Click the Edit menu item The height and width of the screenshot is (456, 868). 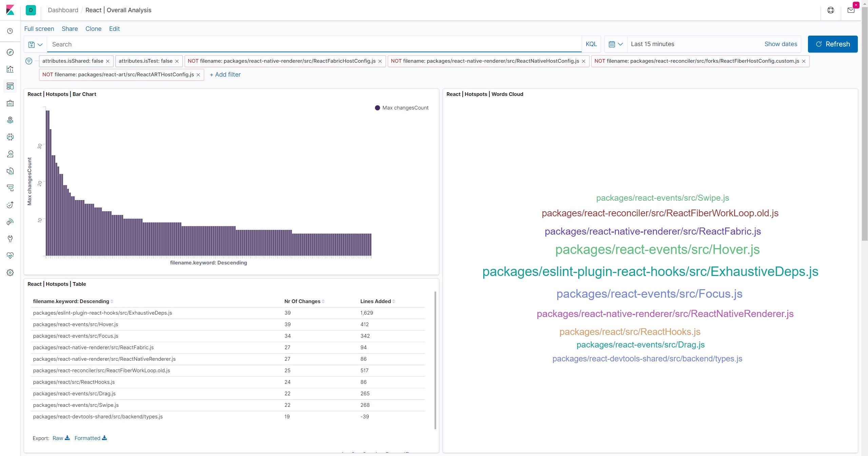coord(114,29)
